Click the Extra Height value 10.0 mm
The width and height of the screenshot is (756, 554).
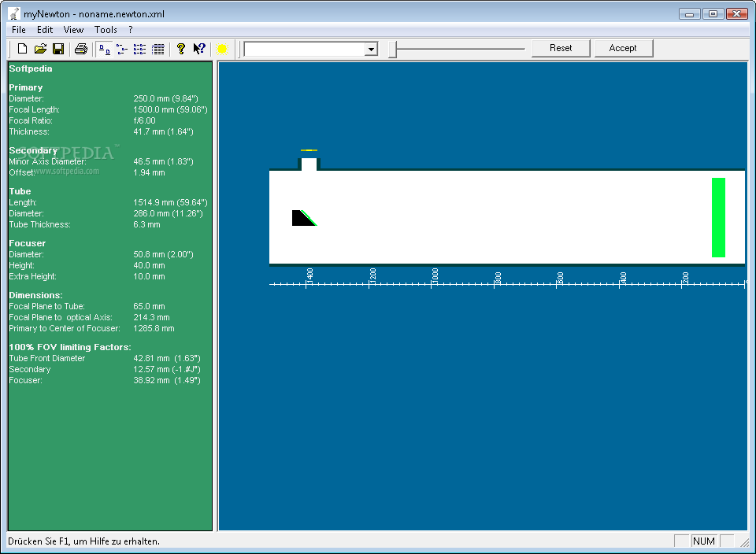click(x=149, y=277)
